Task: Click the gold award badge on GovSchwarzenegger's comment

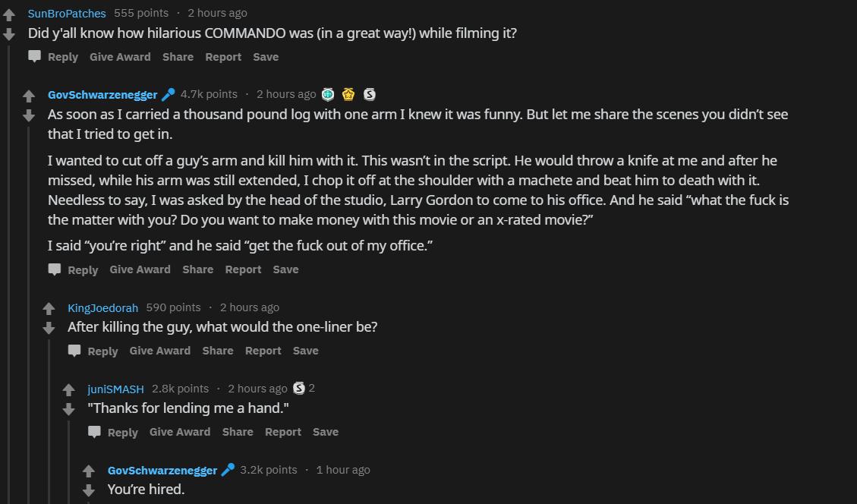Action: [x=348, y=94]
